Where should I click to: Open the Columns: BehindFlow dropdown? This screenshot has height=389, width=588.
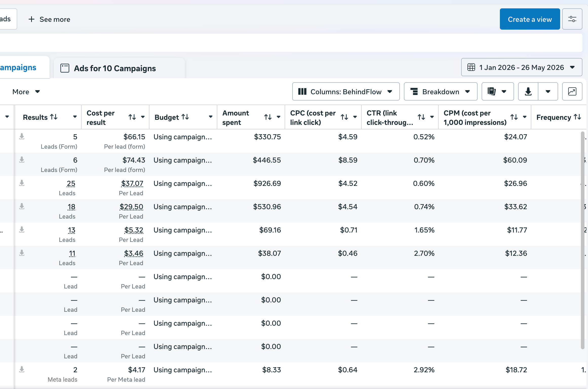coord(346,91)
